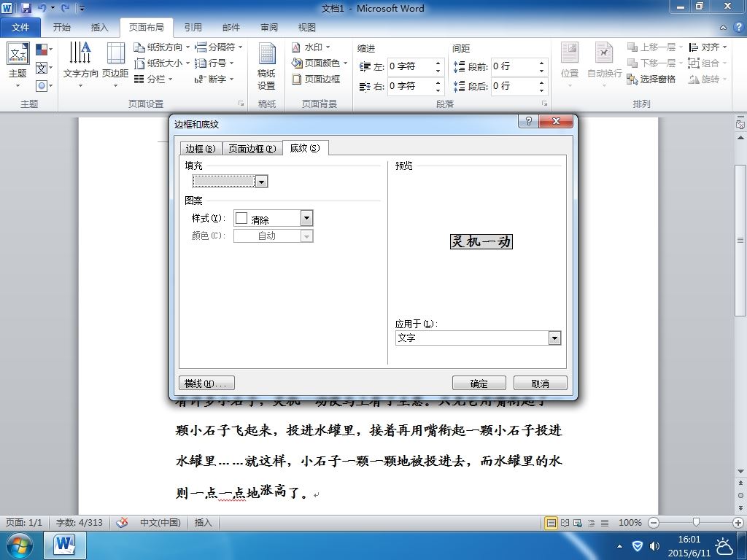Click Word icon on taskbar
The height and width of the screenshot is (560, 747).
click(x=65, y=545)
